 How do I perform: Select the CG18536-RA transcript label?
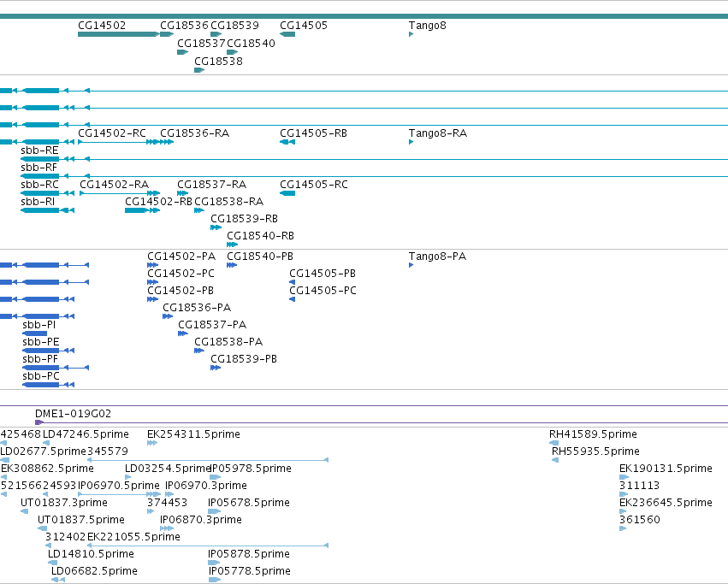pyautogui.click(x=194, y=133)
